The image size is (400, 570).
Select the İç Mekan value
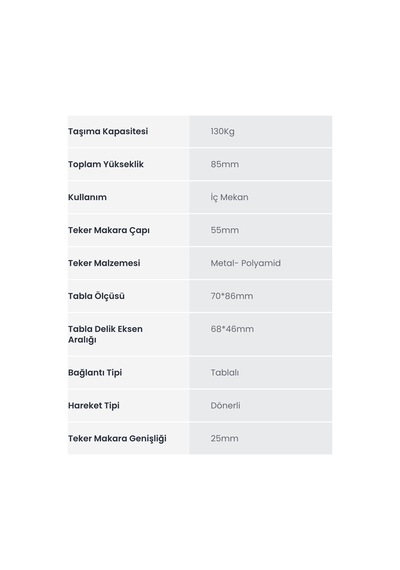point(229,197)
